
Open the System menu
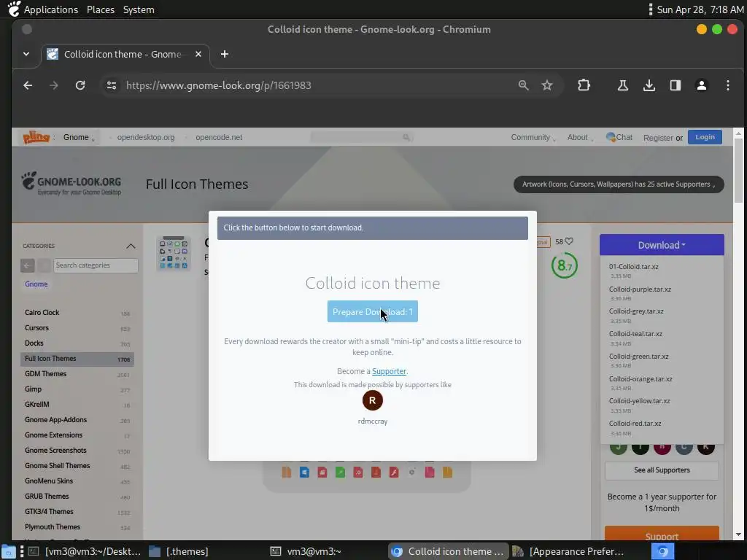[139, 9]
